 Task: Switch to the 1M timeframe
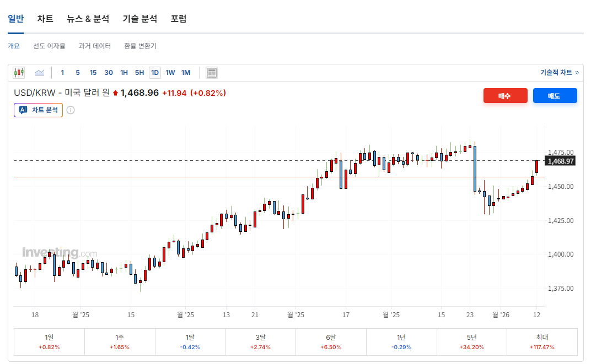click(186, 72)
